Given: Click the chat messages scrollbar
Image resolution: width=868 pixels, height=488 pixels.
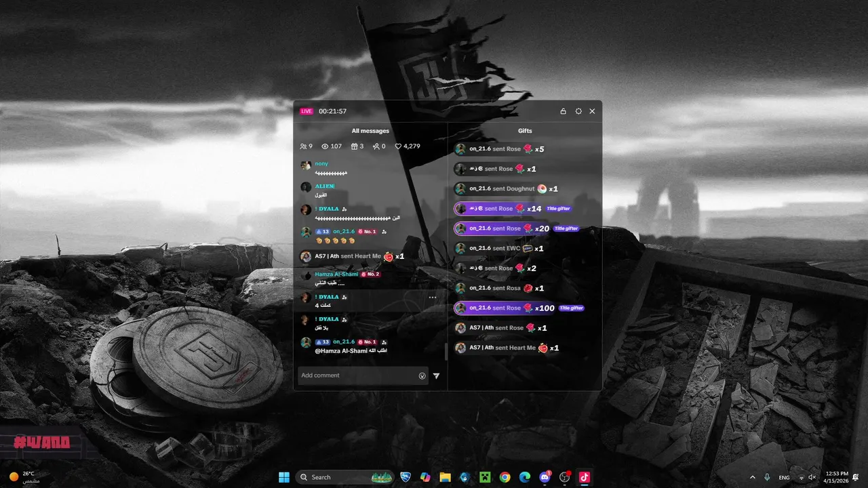Looking at the screenshot, I should coord(446,352).
